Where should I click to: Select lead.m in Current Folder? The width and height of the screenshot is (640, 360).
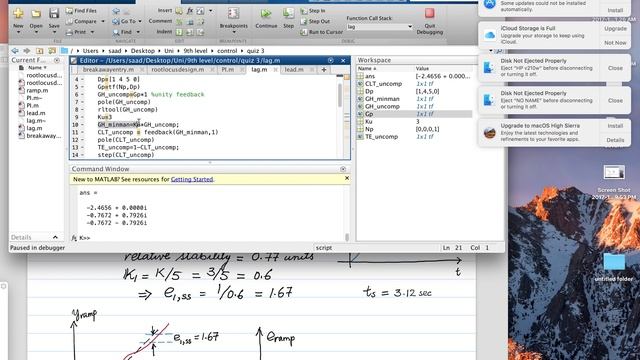pyautogui.click(x=36, y=113)
